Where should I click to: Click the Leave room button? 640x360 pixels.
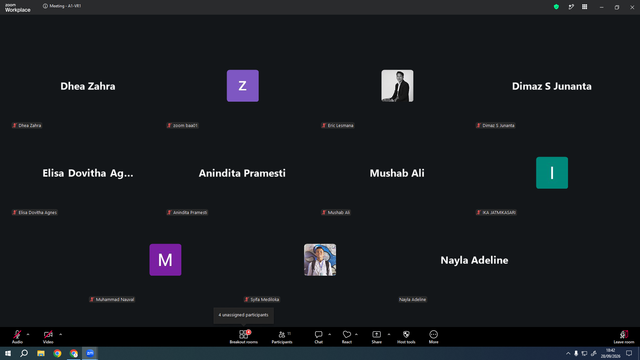click(624, 337)
